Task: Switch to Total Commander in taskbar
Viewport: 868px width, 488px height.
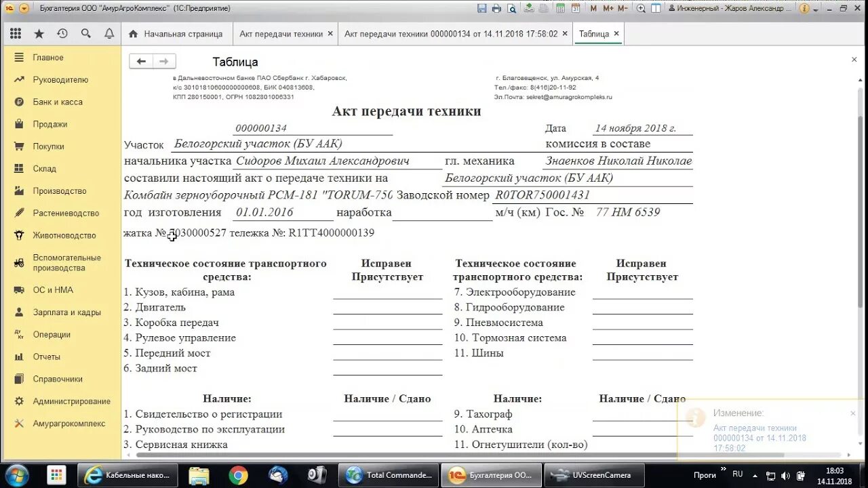Action: point(389,475)
